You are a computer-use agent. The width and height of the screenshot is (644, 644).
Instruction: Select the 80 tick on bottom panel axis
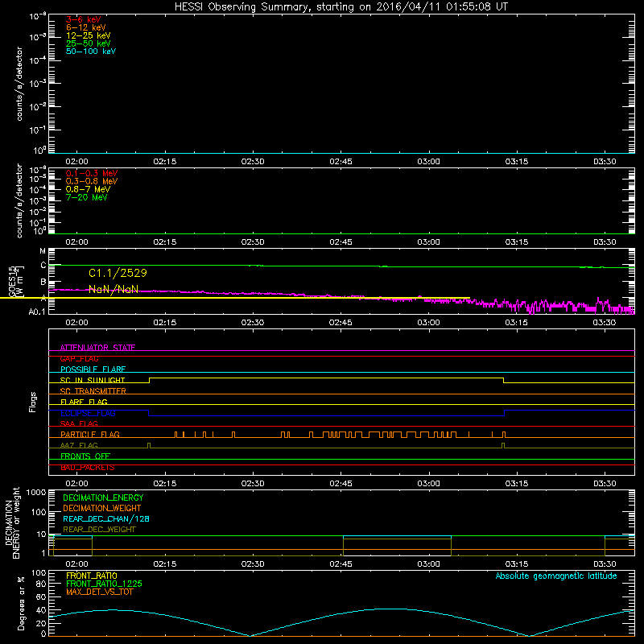41,584
